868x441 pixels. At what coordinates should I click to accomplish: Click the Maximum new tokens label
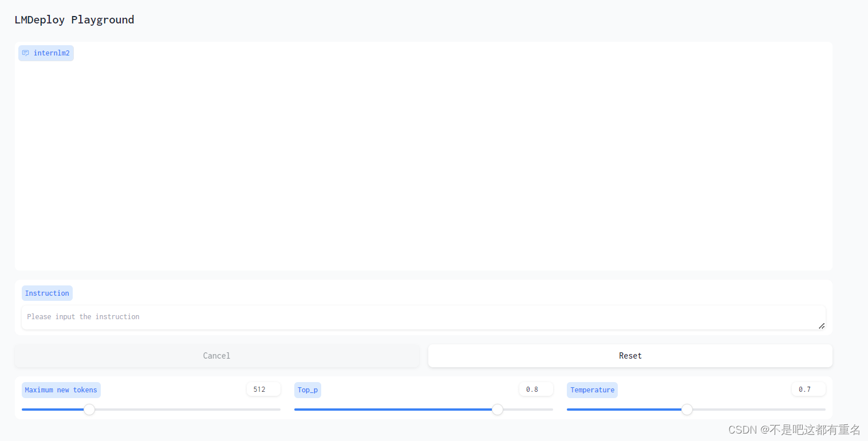click(x=61, y=390)
